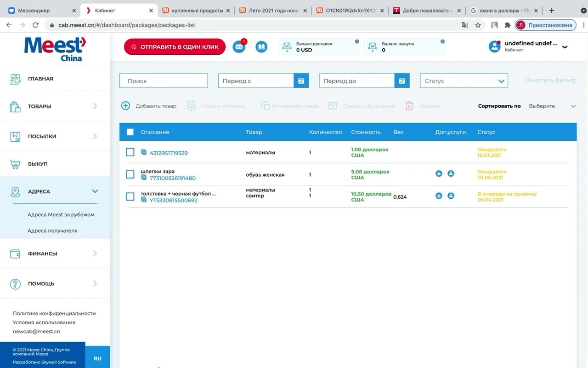This screenshot has height=368, width=588.
Task: Click the user avatar icon
Action: tap(494, 46)
